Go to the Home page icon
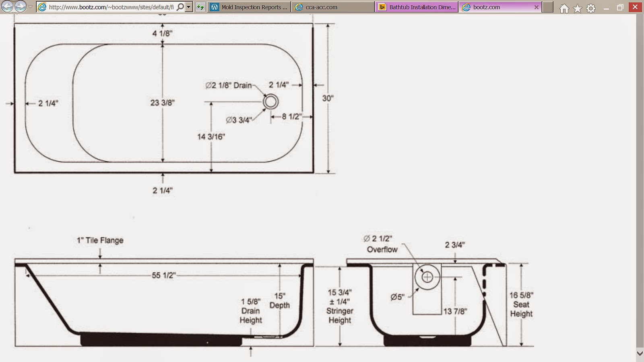 (x=564, y=8)
